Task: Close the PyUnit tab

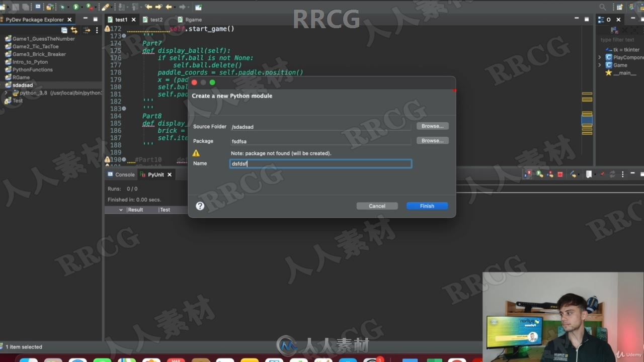Action: point(170,174)
